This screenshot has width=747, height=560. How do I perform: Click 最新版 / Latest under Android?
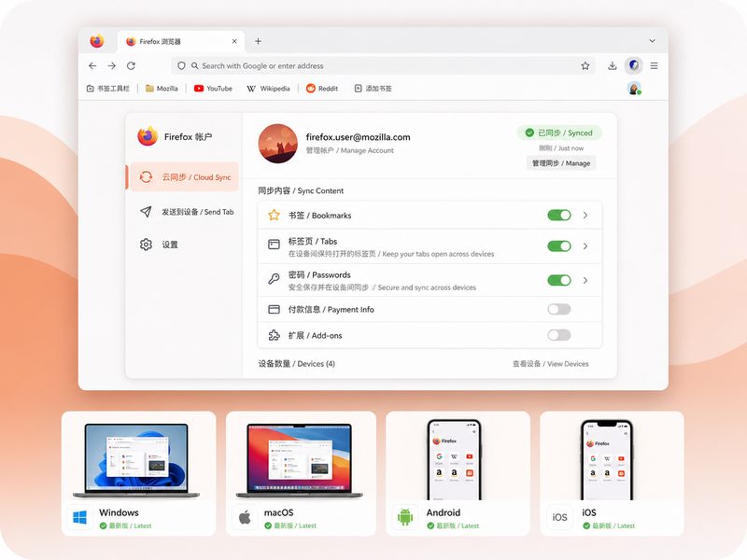(x=458, y=525)
